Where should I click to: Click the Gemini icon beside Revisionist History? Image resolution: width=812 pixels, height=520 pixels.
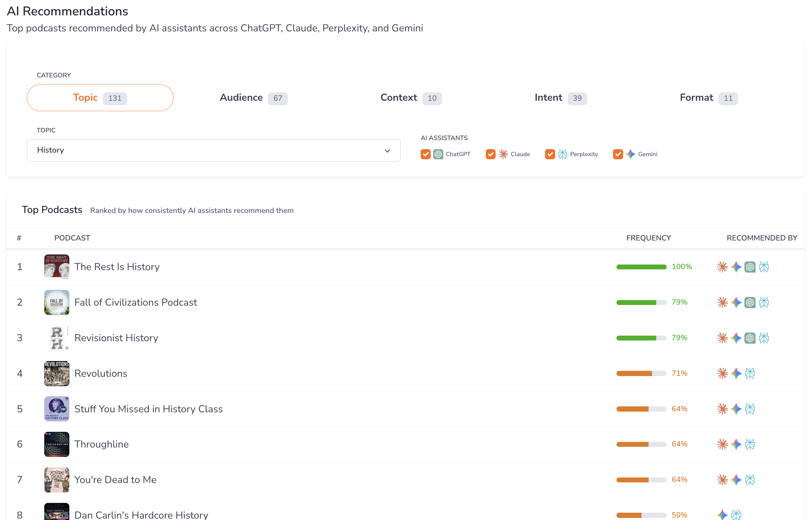pos(736,338)
